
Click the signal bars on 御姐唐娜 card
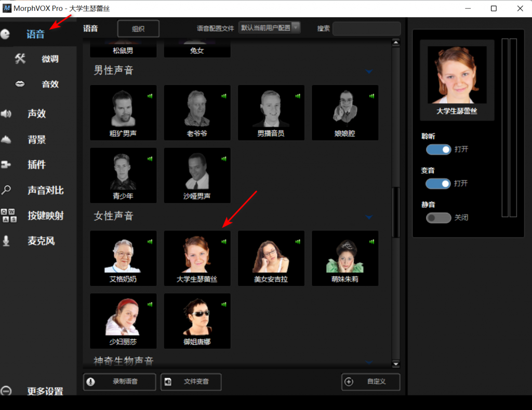[224, 305]
